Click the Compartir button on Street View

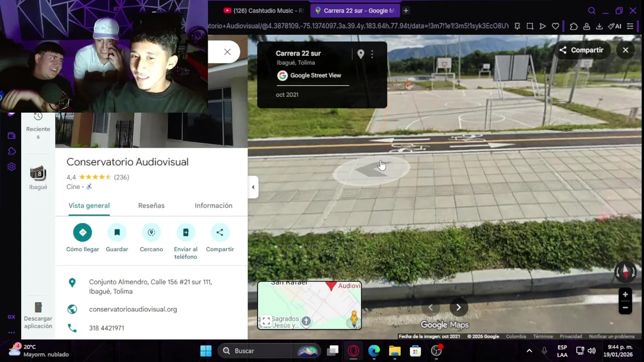coord(581,50)
